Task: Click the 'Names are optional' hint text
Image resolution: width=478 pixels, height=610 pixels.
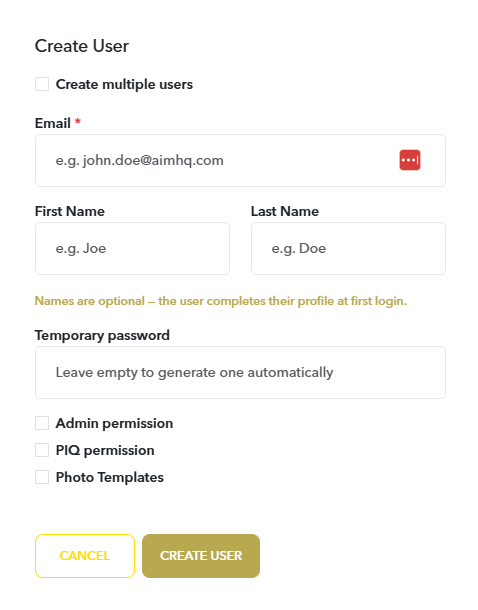Action: click(221, 301)
